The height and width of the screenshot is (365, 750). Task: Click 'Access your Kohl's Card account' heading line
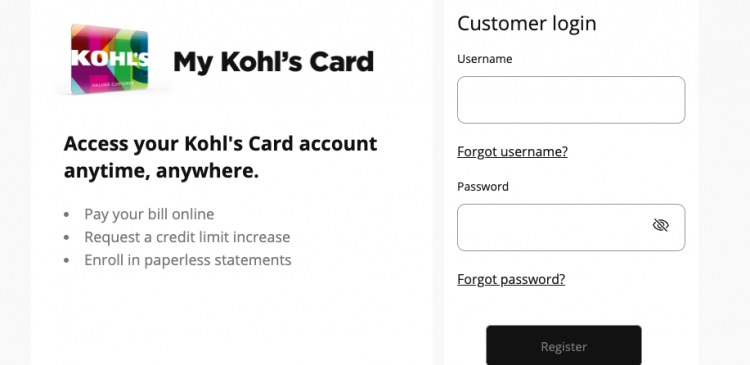[221, 144]
